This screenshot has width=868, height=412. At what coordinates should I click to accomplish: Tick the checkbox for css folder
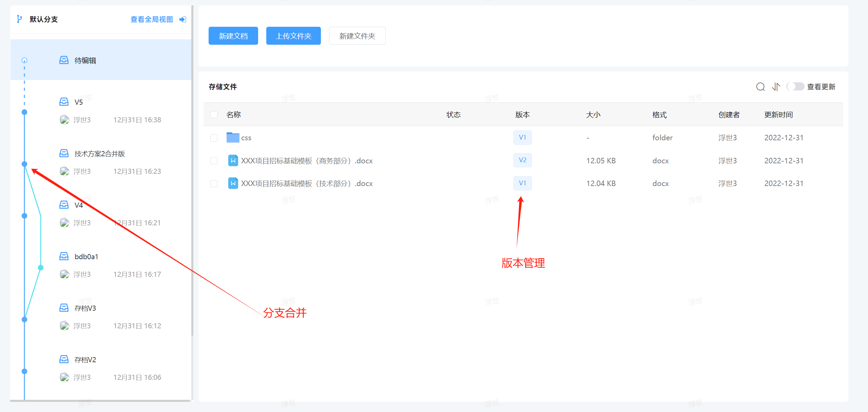pyautogui.click(x=214, y=138)
